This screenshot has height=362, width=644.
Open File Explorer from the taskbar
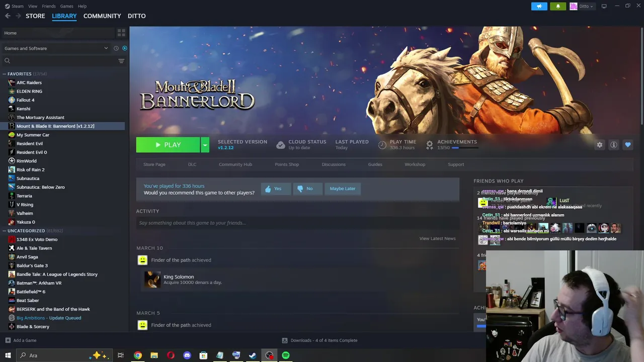coord(154,355)
